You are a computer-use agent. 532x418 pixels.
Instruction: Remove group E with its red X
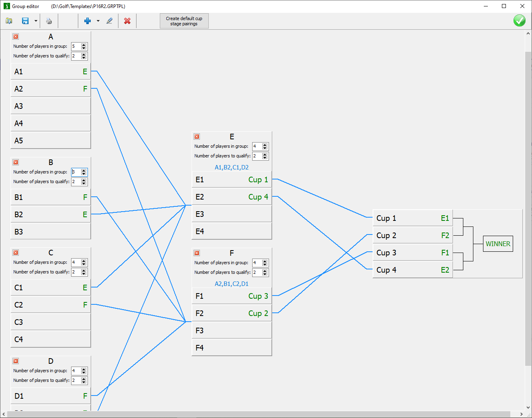pos(197,137)
